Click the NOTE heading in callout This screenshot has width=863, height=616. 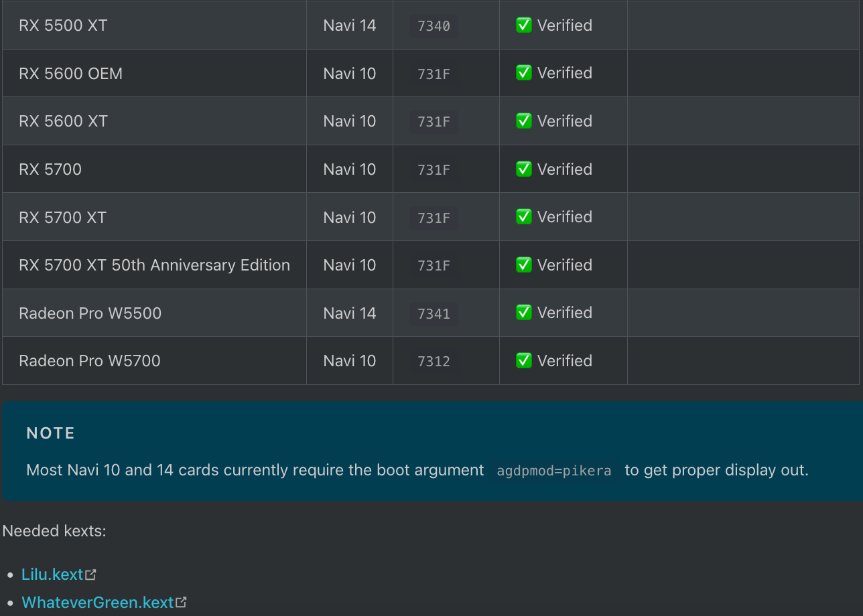[x=51, y=433]
